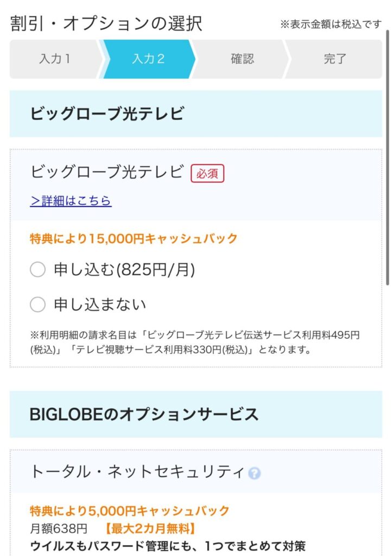Select the 申し込む(825円/月) radio button

tap(37, 269)
